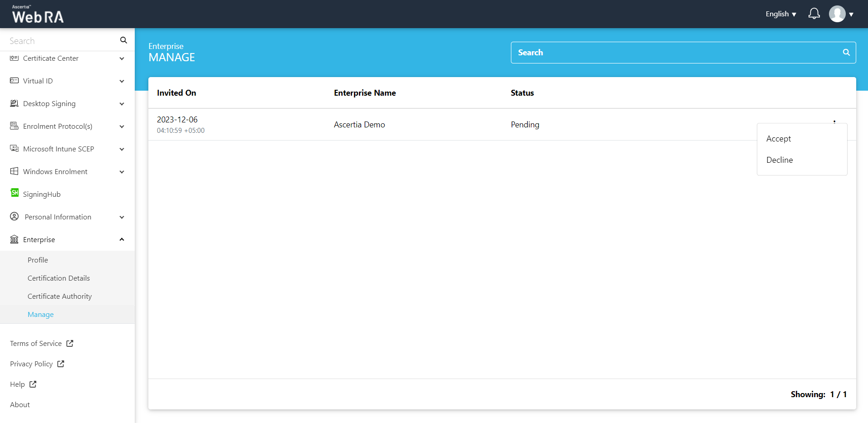Click the Privacy Policy external link icon
Screen dimensions: 868x423
[x=61, y=364]
